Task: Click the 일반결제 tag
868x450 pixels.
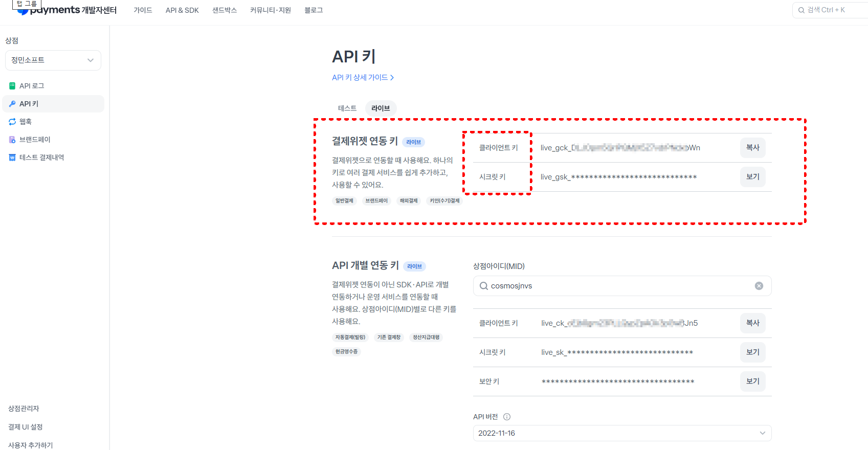Action: (x=344, y=201)
